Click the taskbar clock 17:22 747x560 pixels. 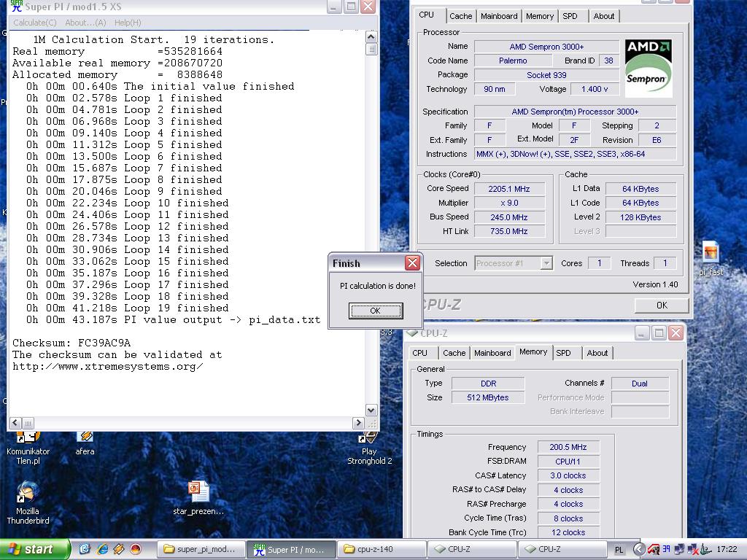click(x=727, y=550)
